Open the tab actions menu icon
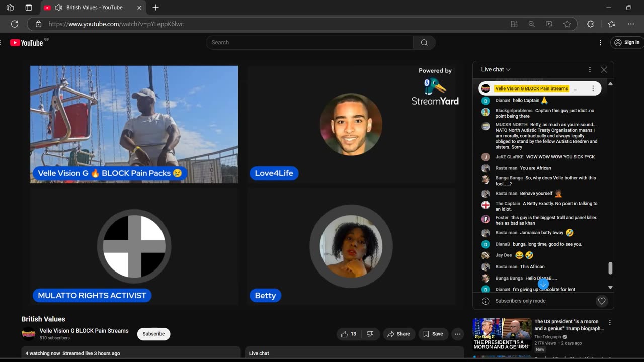Viewport: 644px width, 362px height. click(28, 8)
